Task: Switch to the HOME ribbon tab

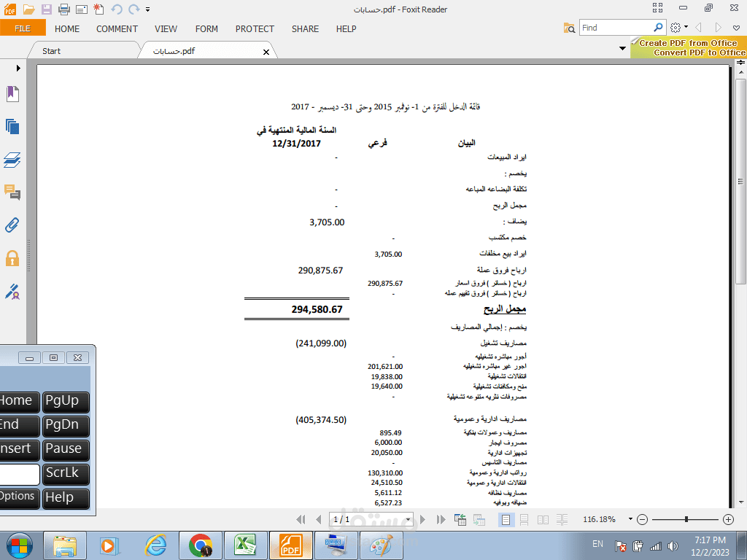Action: point(67,29)
